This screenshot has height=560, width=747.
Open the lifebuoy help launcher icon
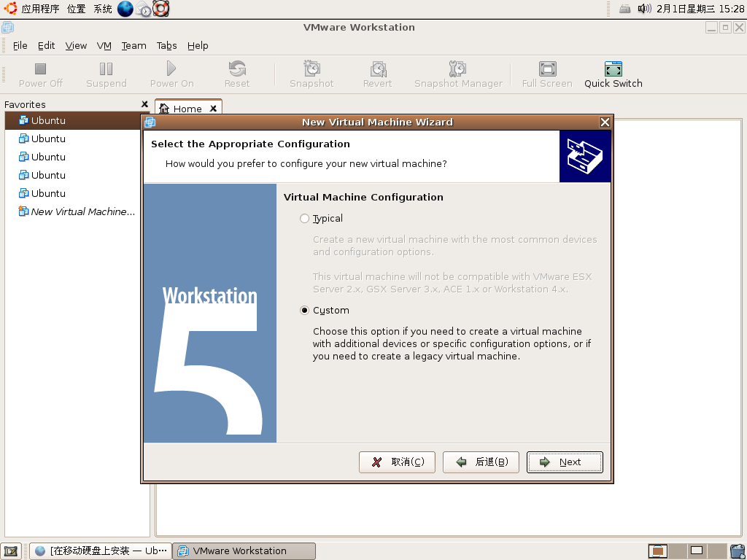point(161,9)
